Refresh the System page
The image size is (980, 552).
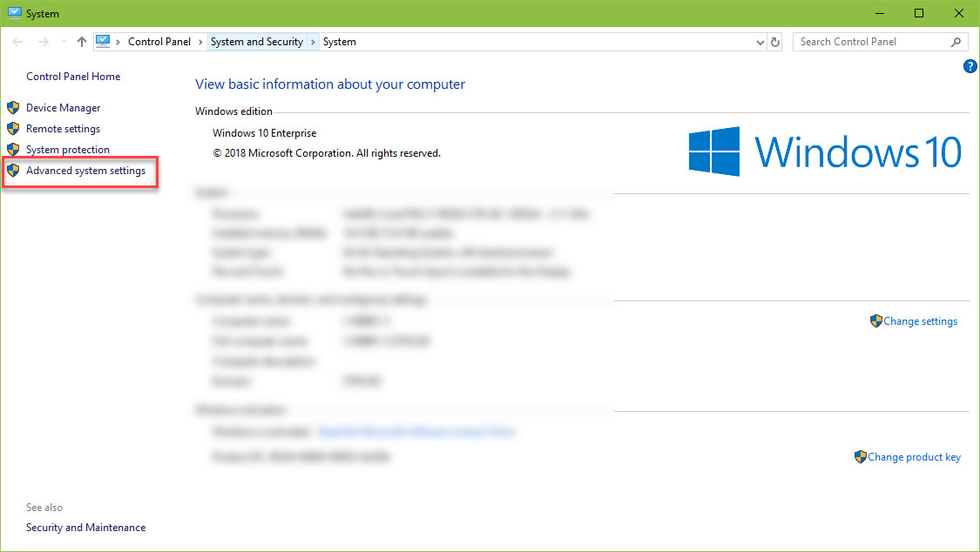coord(776,42)
